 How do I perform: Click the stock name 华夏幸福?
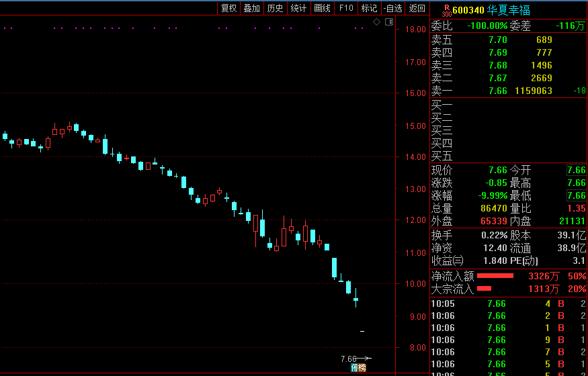click(508, 10)
